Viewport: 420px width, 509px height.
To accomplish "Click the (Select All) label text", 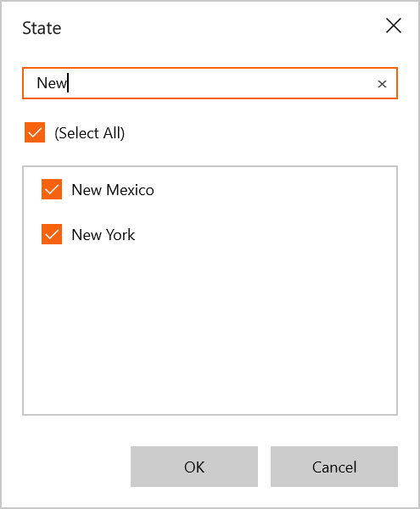I will coord(90,133).
